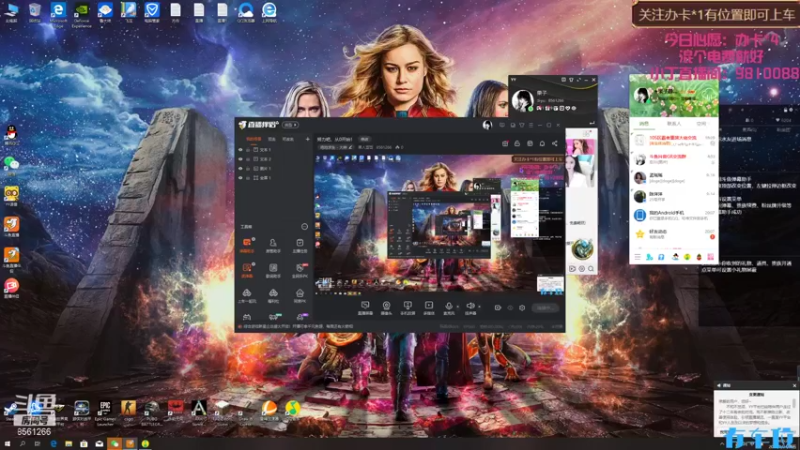Open the orange tool in second toolbox row
Screen dimensions: 800x450
click(247, 270)
